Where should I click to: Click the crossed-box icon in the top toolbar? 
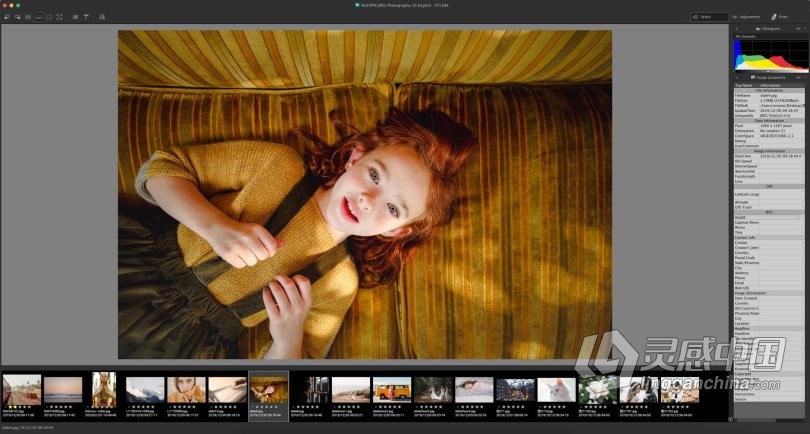75,17
